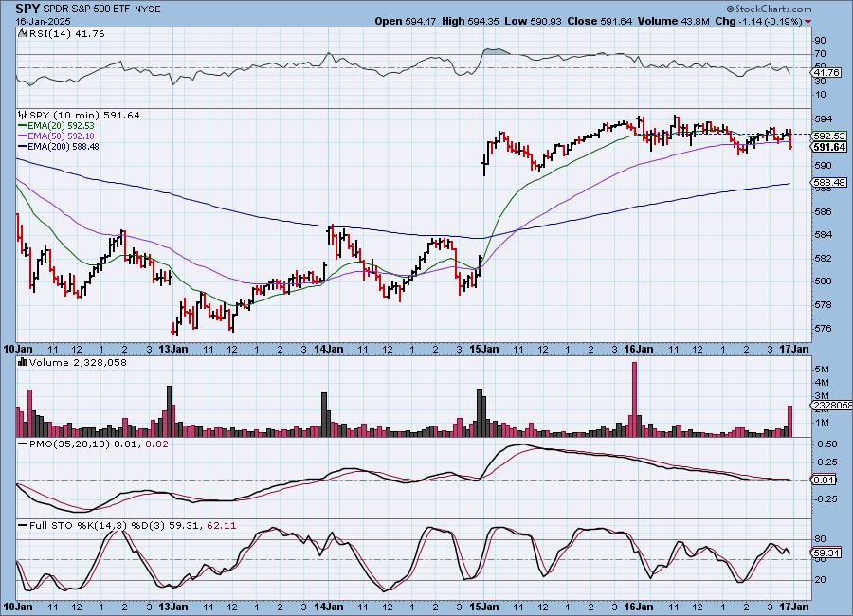Click the bar icon before SPY (10 min)
The width and height of the screenshot is (853, 616).
pyautogui.click(x=23, y=115)
